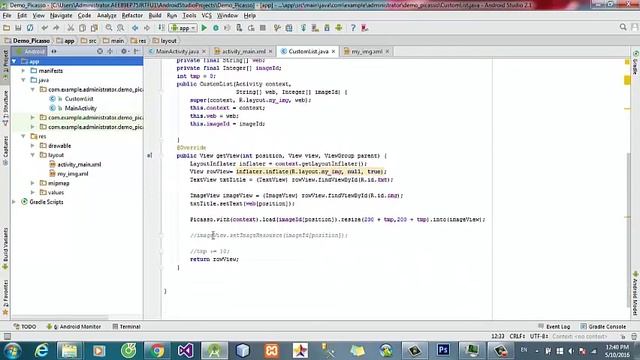Open the app run configuration dropdown

coord(183,28)
